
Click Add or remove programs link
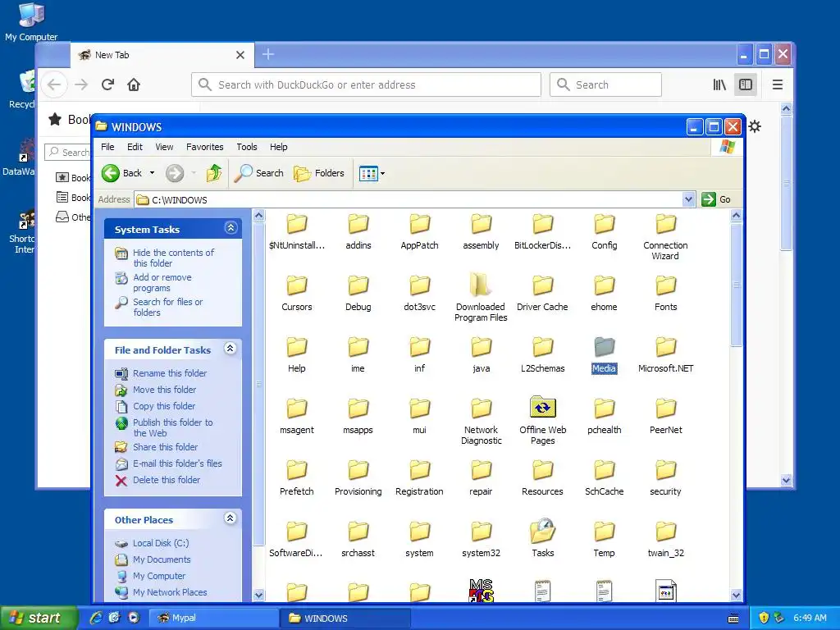tap(162, 282)
